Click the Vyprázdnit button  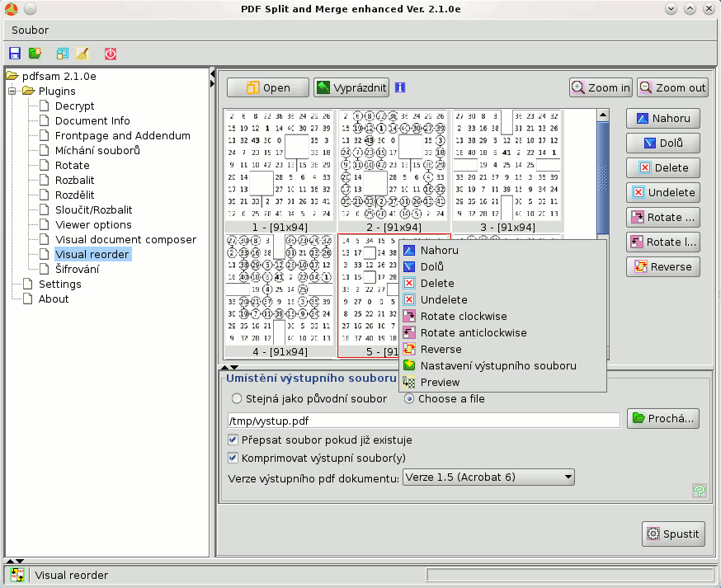[x=351, y=87]
